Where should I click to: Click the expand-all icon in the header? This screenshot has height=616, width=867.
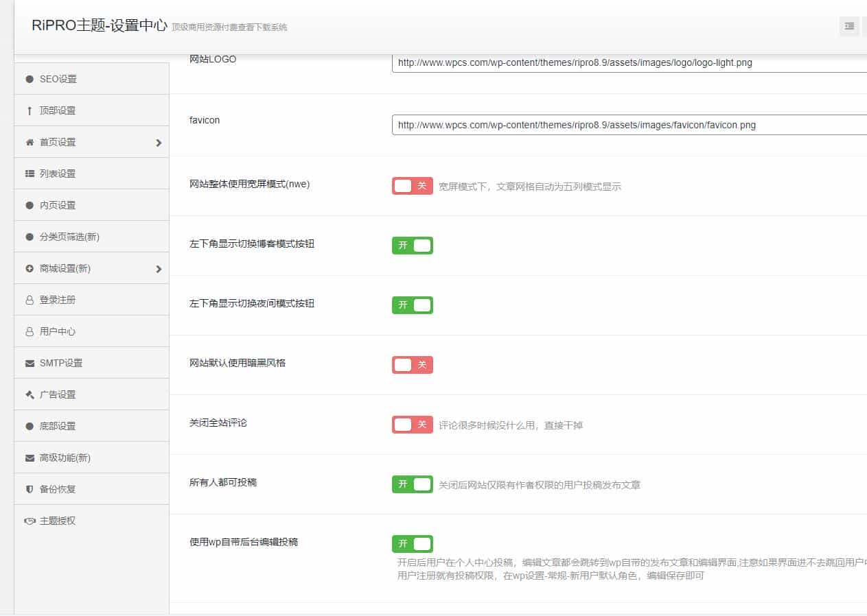(x=849, y=26)
